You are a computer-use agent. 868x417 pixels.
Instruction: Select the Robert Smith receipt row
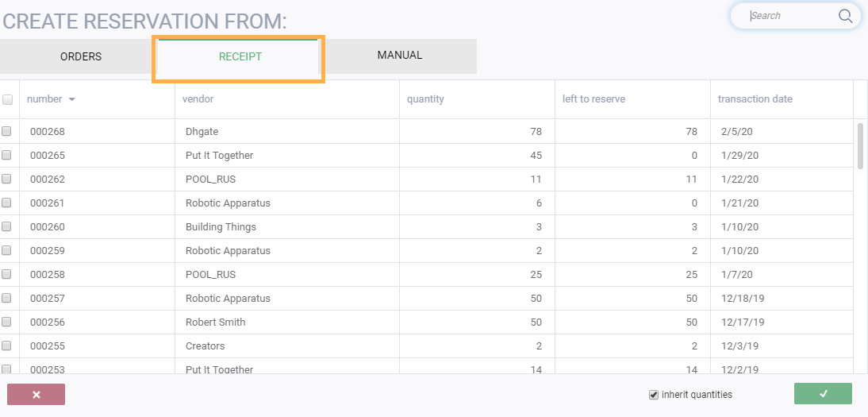pyautogui.click(x=215, y=322)
